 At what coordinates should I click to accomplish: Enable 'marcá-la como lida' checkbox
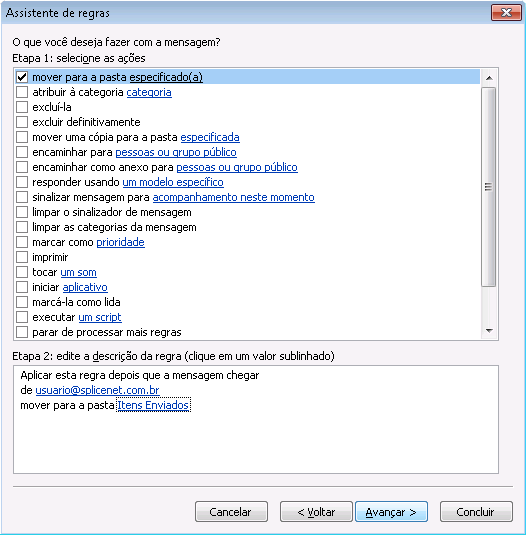point(22,302)
